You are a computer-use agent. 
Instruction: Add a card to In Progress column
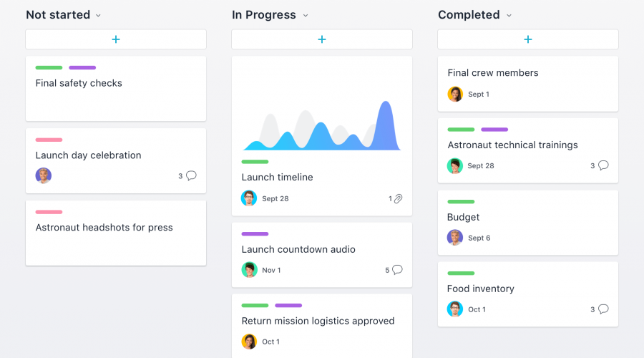click(322, 39)
